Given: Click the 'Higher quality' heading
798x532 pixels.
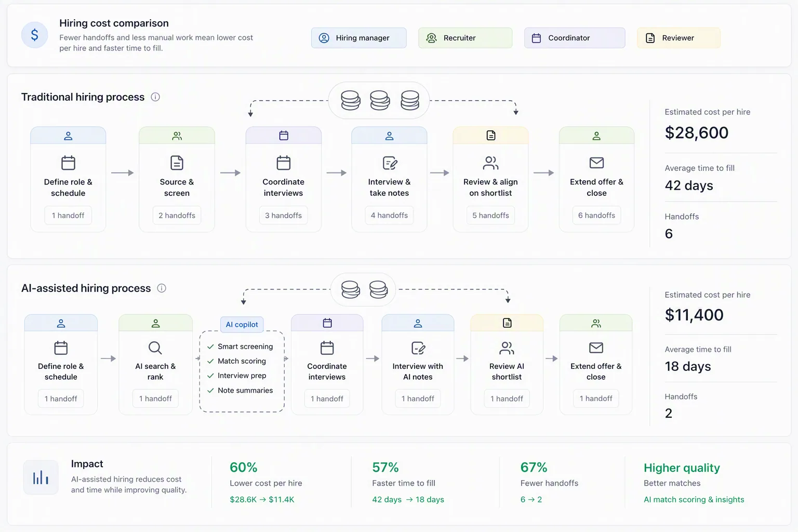Looking at the screenshot, I should pos(682,468).
